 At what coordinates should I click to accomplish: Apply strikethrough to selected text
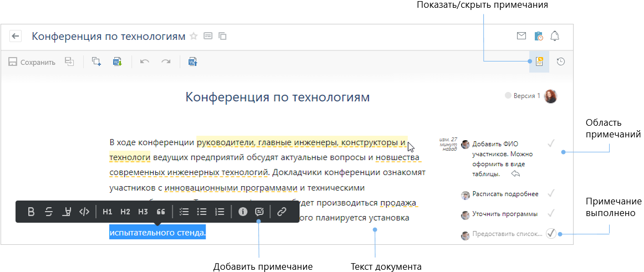49,212
